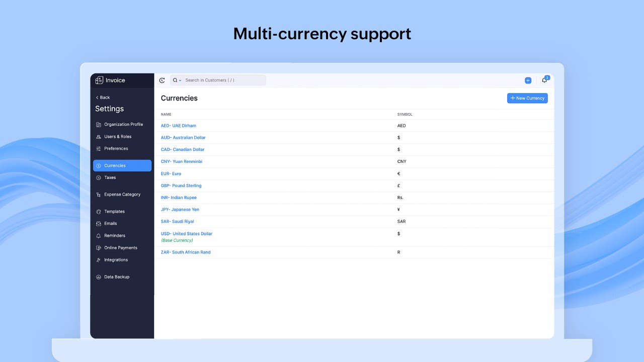This screenshot has height=362, width=644.
Task: Open the AUD- Australian Dollar currency
Action: [x=183, y=138]
